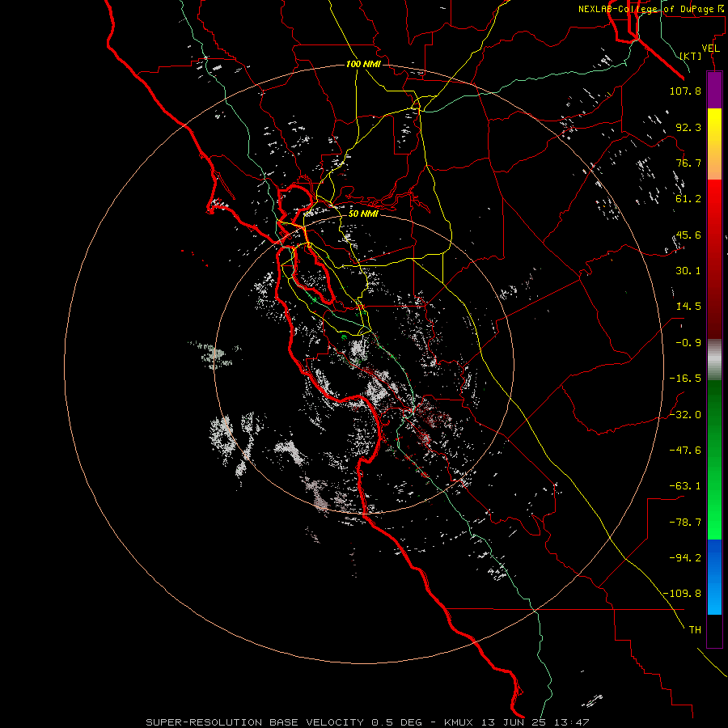
Task: Click the -94.2 velocity scale value
Action: (685, 557)
